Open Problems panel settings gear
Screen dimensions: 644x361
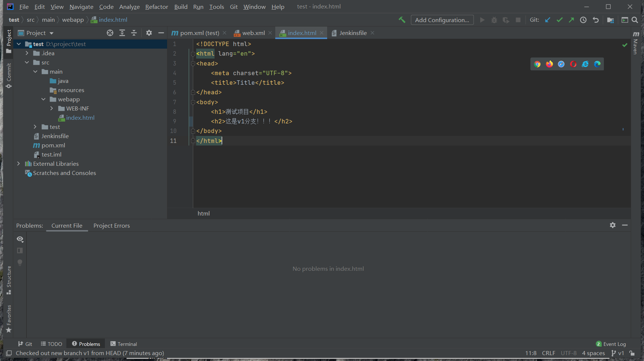(613, 225)
